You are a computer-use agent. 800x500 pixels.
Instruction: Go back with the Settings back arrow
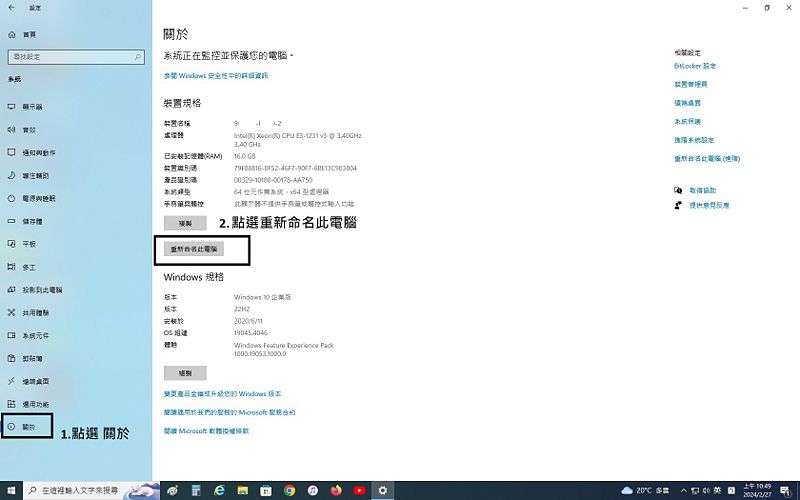11,8
